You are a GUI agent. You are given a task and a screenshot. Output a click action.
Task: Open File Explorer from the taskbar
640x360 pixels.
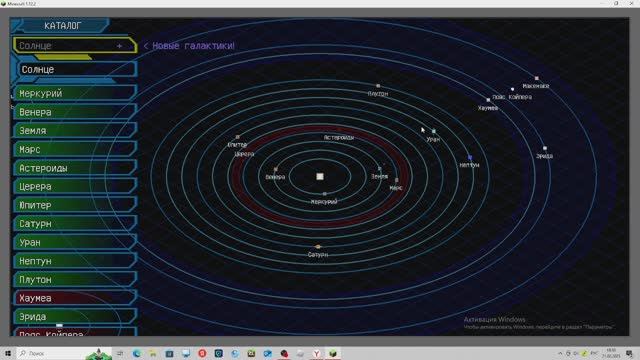point(153,353)
